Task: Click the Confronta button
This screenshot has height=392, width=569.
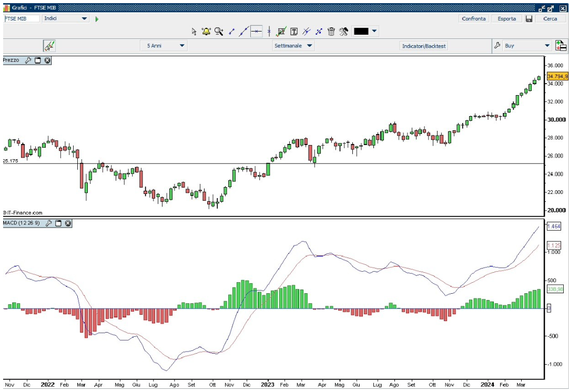Action: click(x=474, y=18)
